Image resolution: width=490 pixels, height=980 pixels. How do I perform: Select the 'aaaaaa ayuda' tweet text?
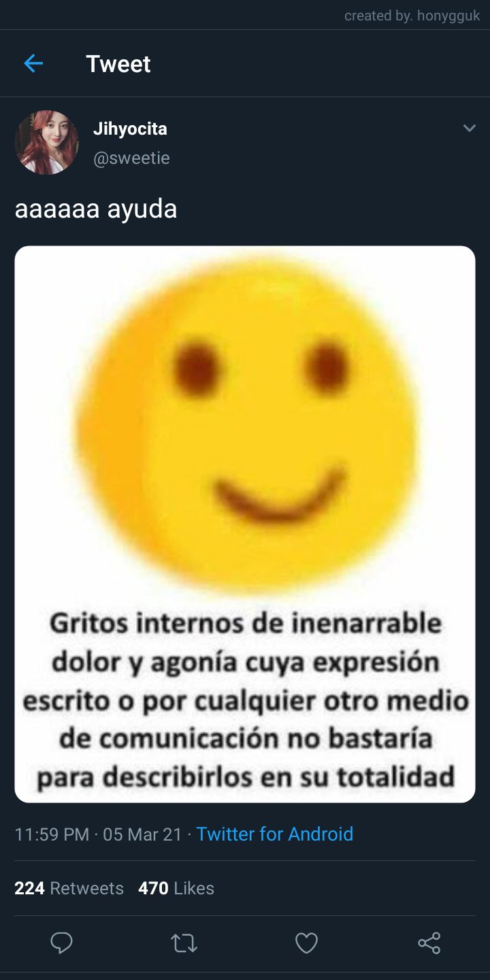[x=96, y=209]
